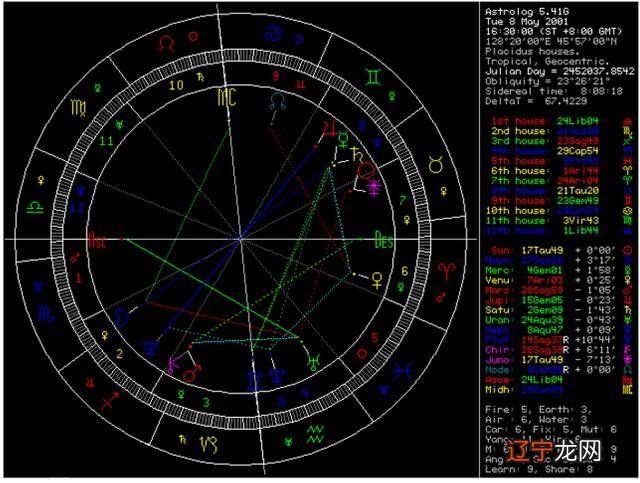Select house number 3 in the chart wheel
Screen dimensions: 640x483
tap(207, 402)
